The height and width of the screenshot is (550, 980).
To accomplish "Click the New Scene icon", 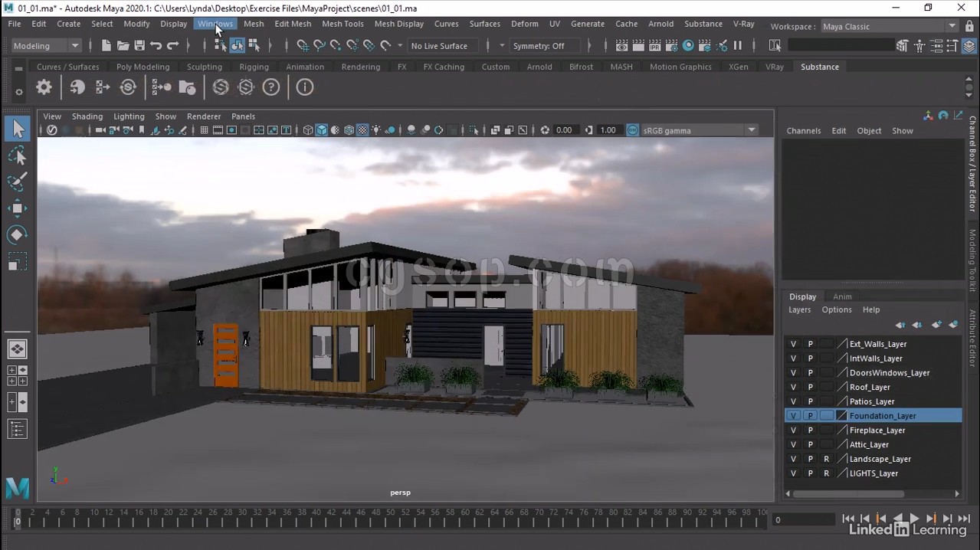I will click(x=106, y=46).
